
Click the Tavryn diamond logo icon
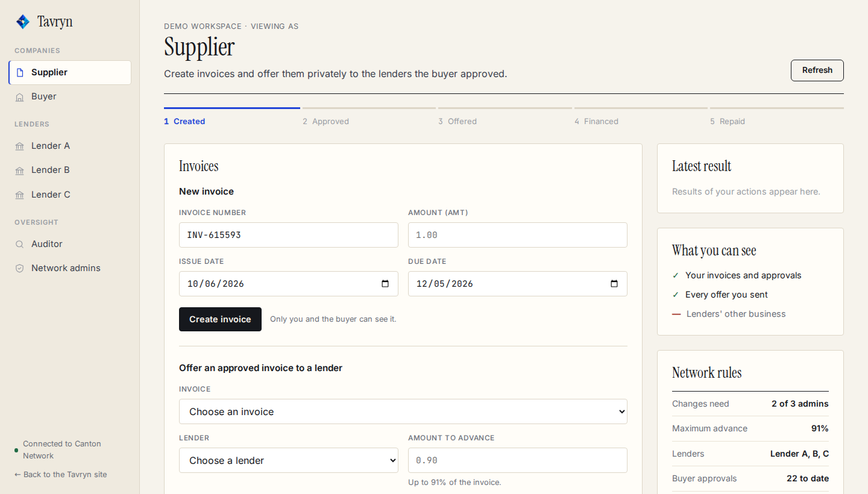click(23, 22)
